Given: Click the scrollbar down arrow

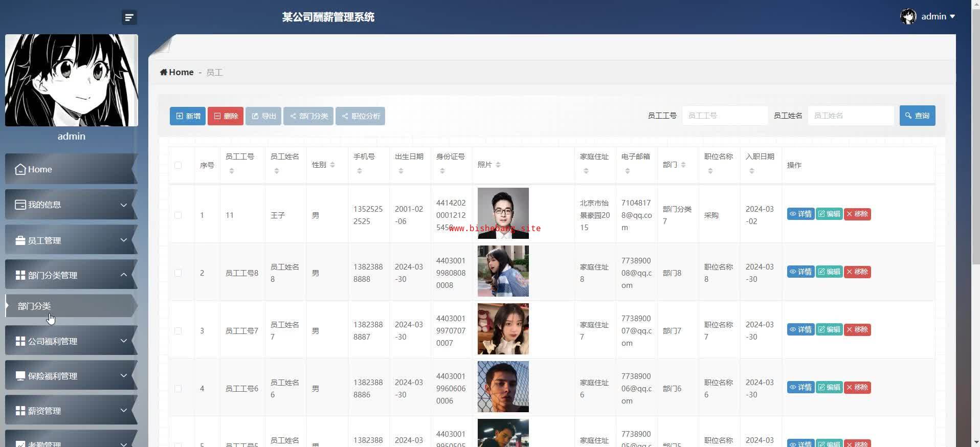Looking at the screenshot, I should click(975, 442).
